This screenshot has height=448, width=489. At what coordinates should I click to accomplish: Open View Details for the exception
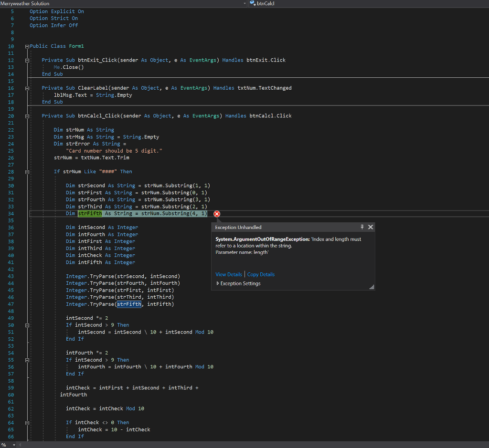click(228, 274)
